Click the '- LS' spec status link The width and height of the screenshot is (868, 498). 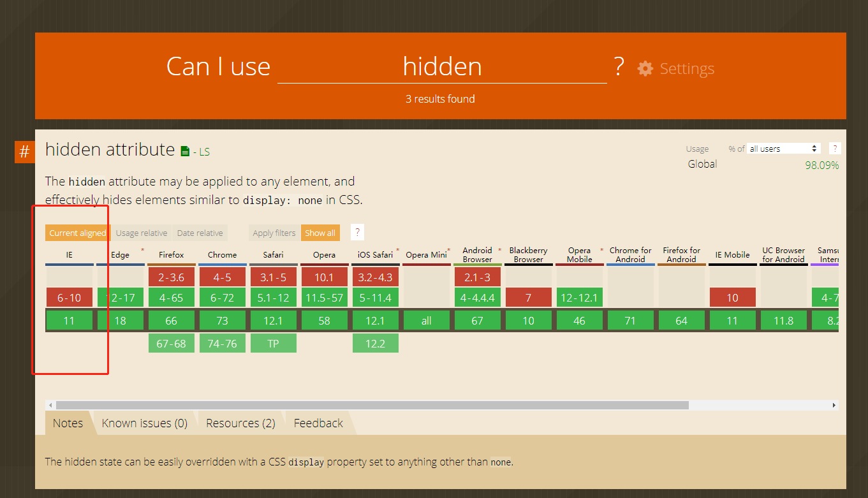point(202,152)
